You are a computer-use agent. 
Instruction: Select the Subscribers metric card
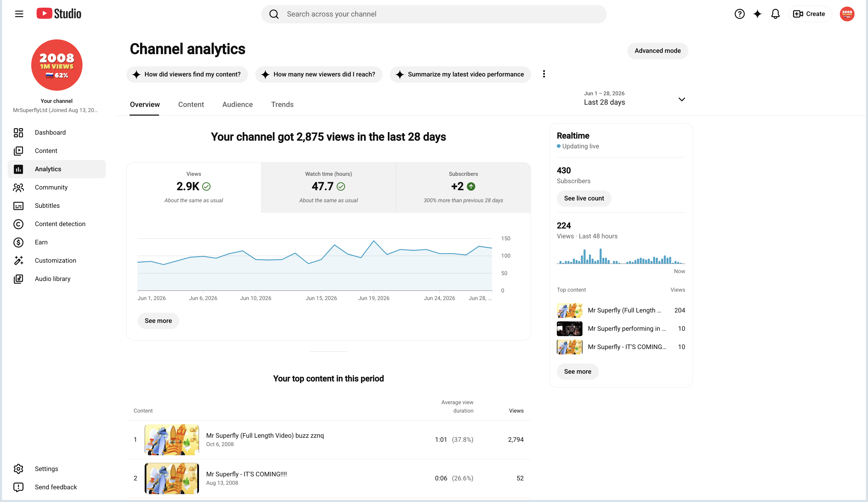tap(463, 187)
